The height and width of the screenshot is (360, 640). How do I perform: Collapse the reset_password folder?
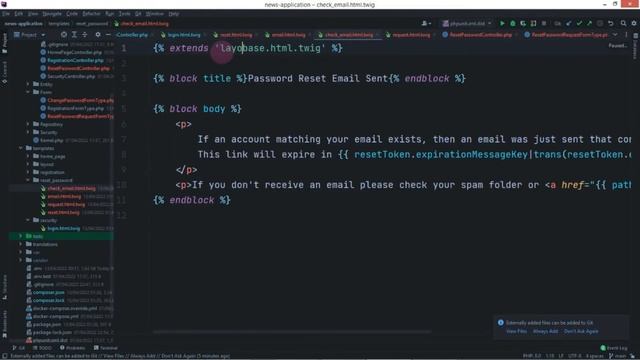(x=28, y=180)
